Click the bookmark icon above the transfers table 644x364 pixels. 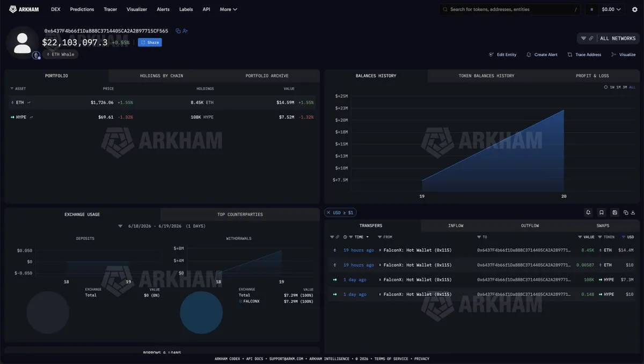[x=602, y=212]
